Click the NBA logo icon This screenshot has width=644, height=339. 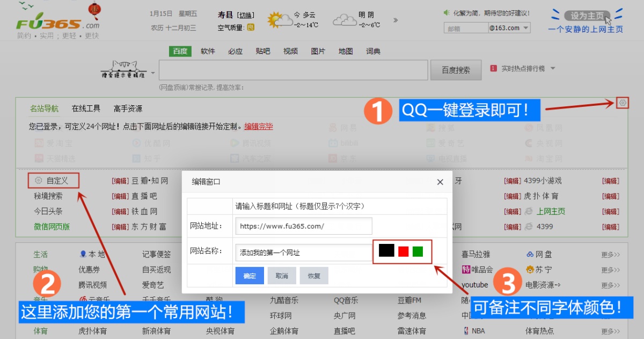(x=465, y=331)
